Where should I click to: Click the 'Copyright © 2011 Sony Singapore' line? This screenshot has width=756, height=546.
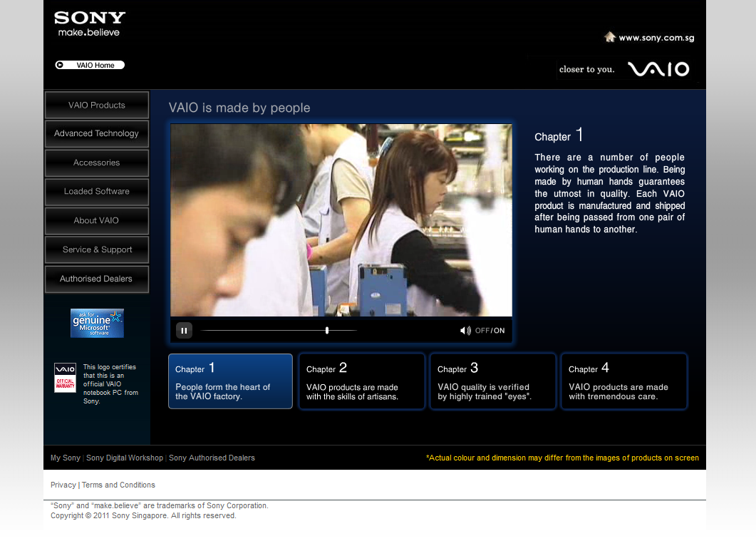point(144,515)
